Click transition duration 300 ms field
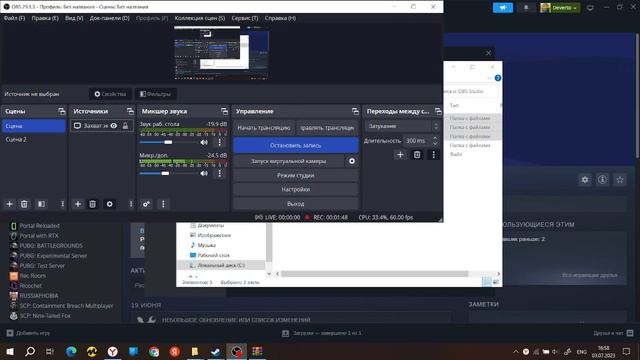The image size is (640, 360). (x=418, y=140)
